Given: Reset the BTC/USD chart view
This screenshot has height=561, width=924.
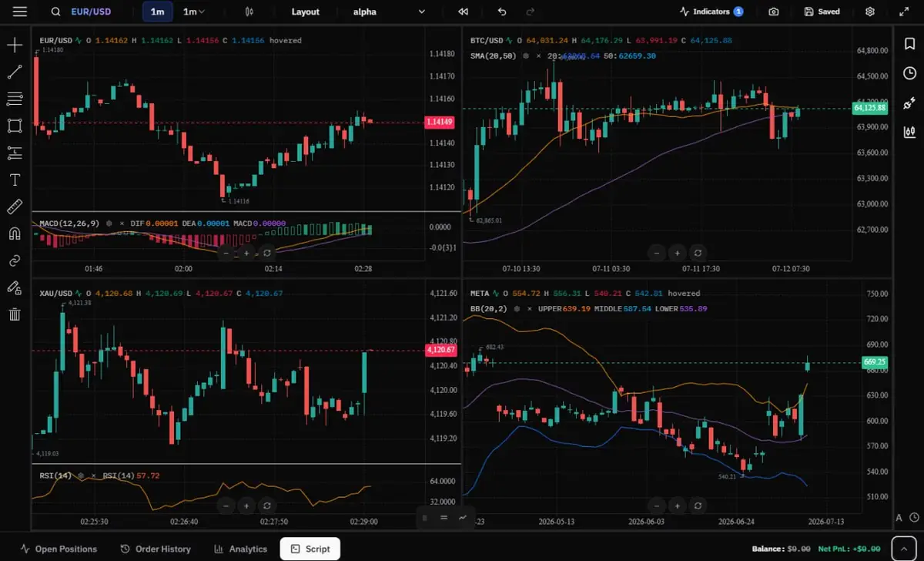Looking at the screenshot, I should pos(698,253).
